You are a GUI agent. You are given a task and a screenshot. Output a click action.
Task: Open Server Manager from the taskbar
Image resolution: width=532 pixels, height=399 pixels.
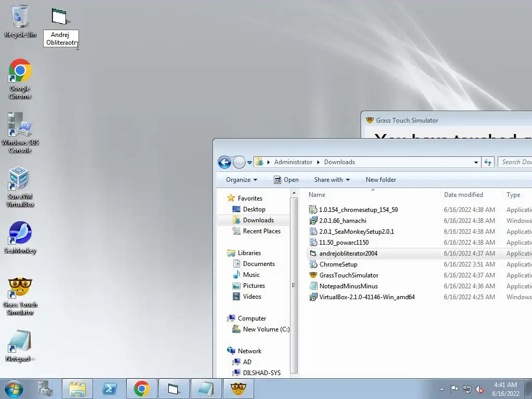(46, 389)
